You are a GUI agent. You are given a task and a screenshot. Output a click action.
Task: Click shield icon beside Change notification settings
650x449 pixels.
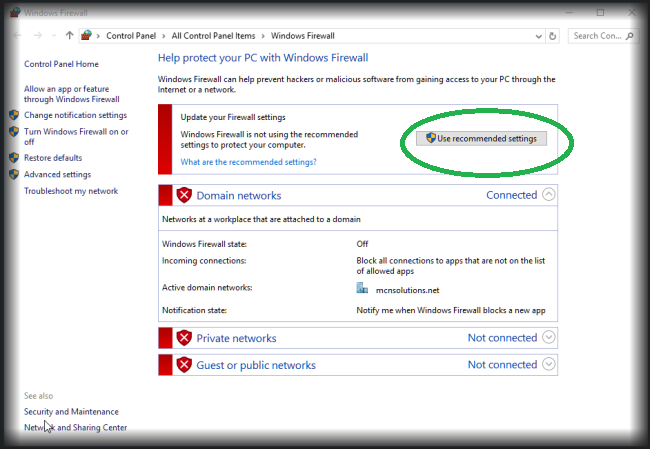(14, 115)
